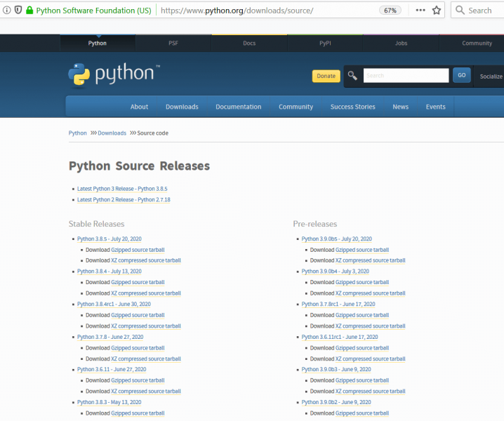Click the 67% zoom level indicator
This screenshot has height=421, width=504.
pos(390,11)
